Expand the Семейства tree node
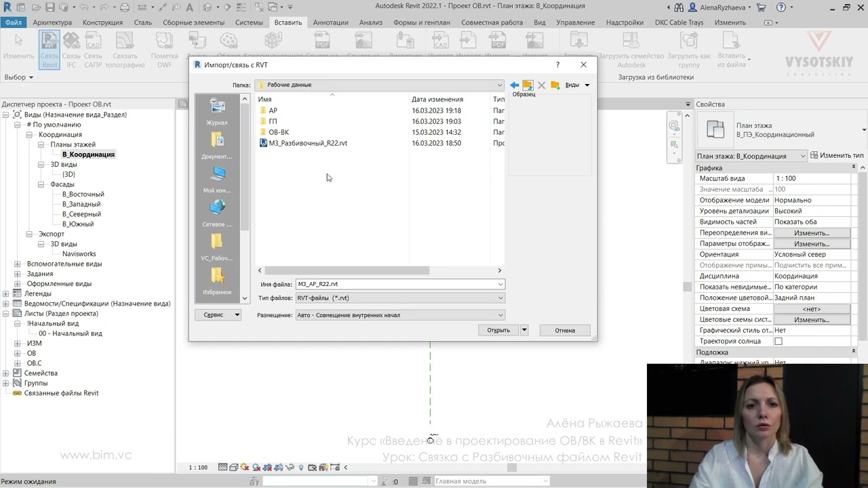Image resolution: width=868 pixels, height=488 pixels. 6,373
